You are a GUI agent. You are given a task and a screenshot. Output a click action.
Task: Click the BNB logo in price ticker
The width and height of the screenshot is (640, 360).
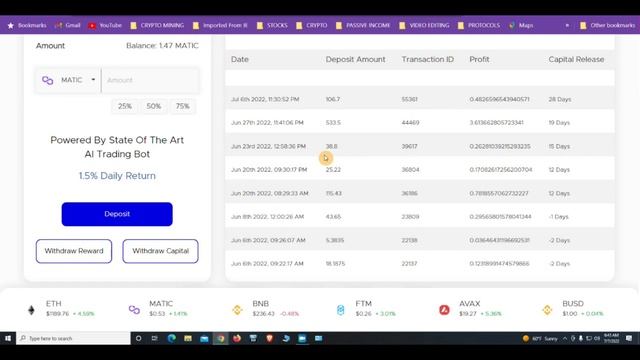click(237, 310)
